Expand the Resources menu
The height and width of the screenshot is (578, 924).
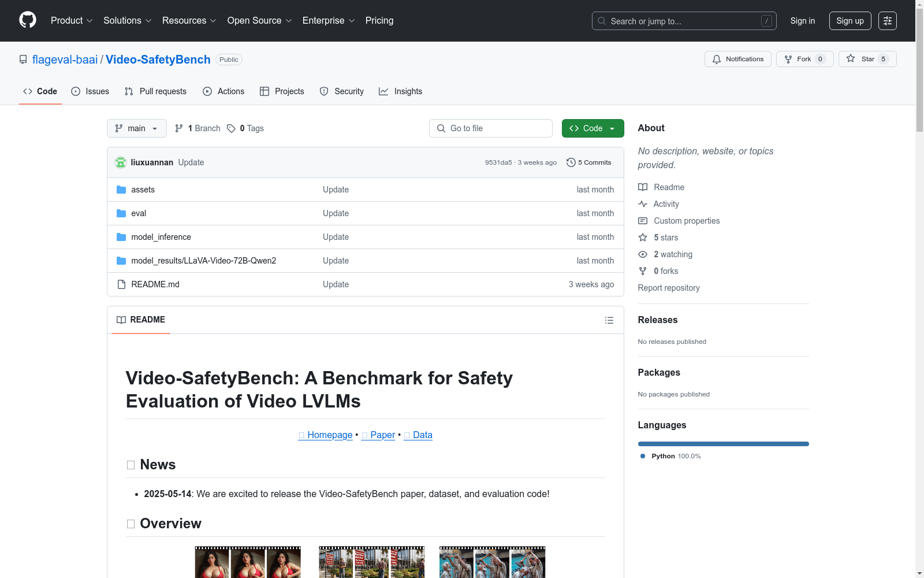[x=189, y=20]
